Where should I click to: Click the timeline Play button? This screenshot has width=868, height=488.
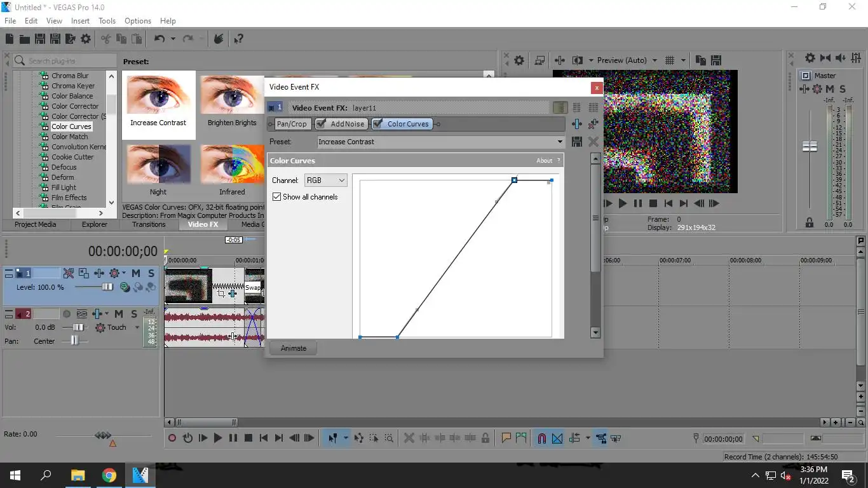click(x=218, y=438)
